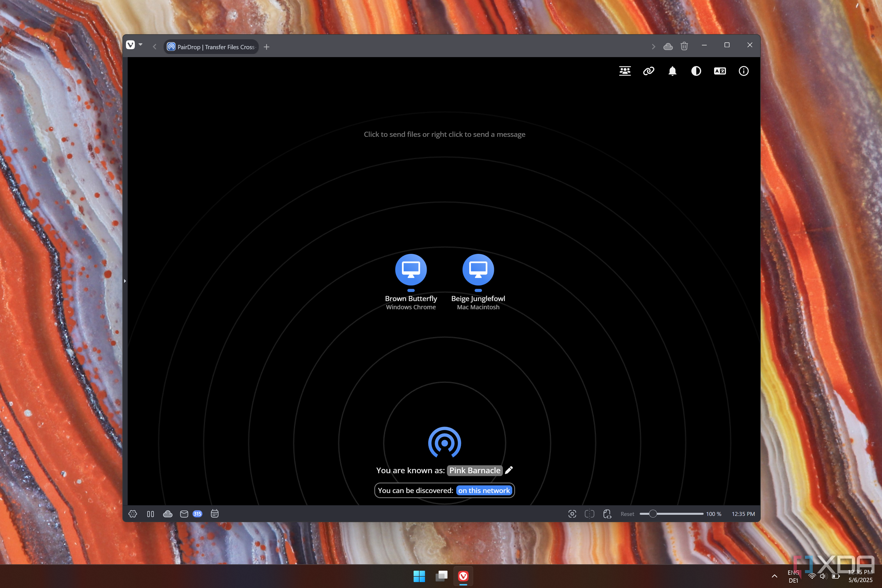Capture page with camera icon
The height and width of the screenshot is (588, 882).
coord(572,514)
